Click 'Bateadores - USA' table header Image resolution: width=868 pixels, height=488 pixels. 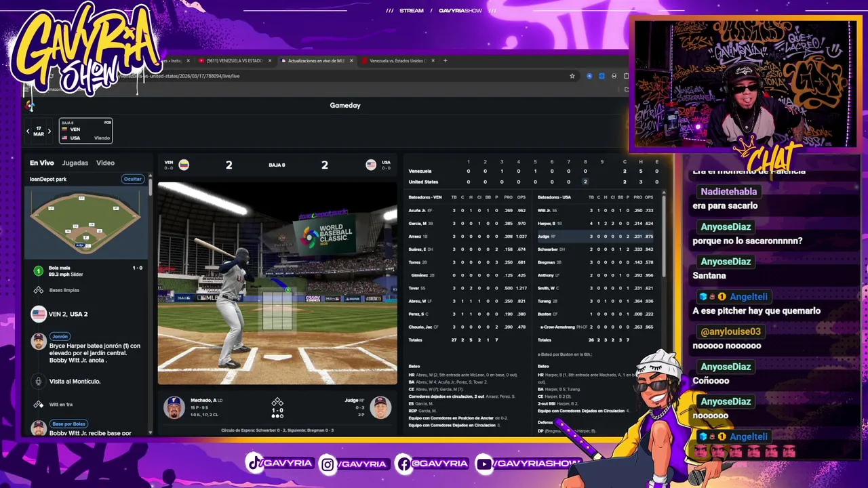554,197
